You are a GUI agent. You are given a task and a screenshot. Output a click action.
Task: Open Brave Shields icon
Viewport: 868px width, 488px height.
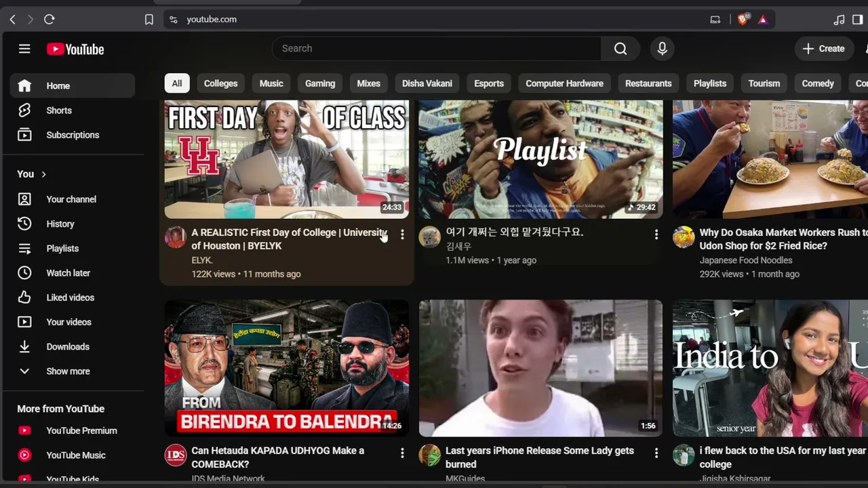click(743, 19)
